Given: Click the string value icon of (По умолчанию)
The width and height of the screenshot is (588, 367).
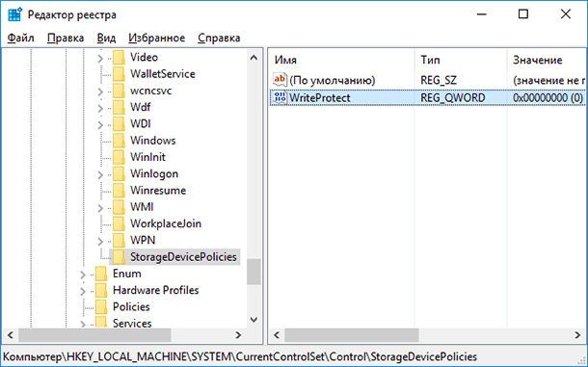Looking at the screenshot, I should tap(280, 80).
